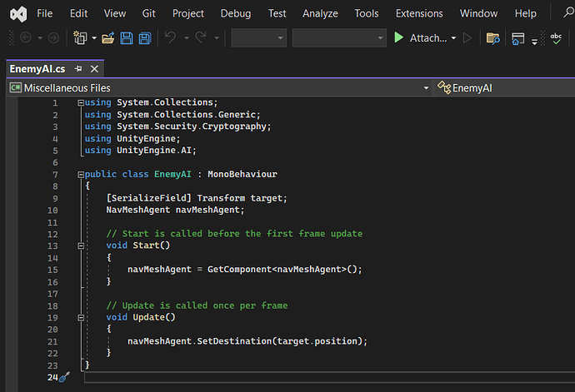575x392 pixels.
Task: Click the Attach button label
Action: coord(427,38)
